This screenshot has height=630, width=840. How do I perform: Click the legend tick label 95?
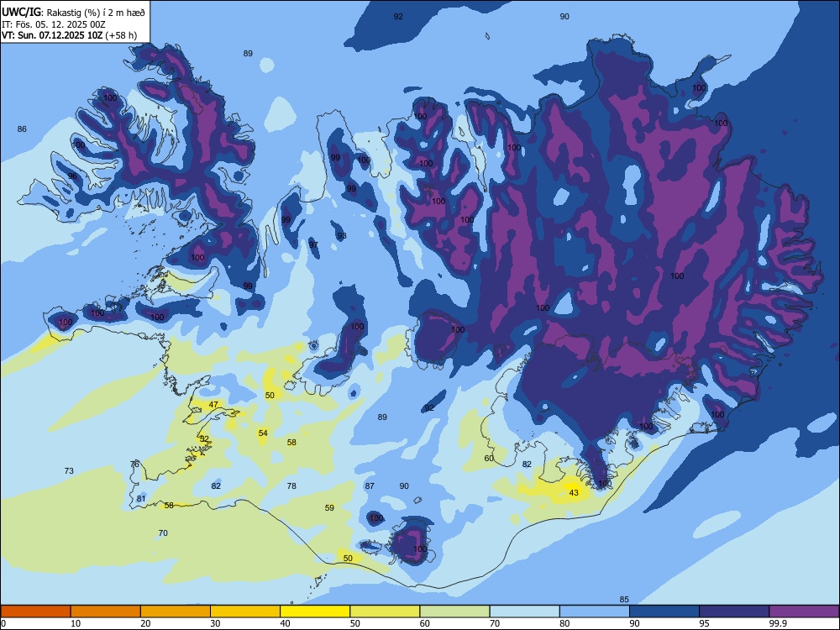[x=705, y=623]
